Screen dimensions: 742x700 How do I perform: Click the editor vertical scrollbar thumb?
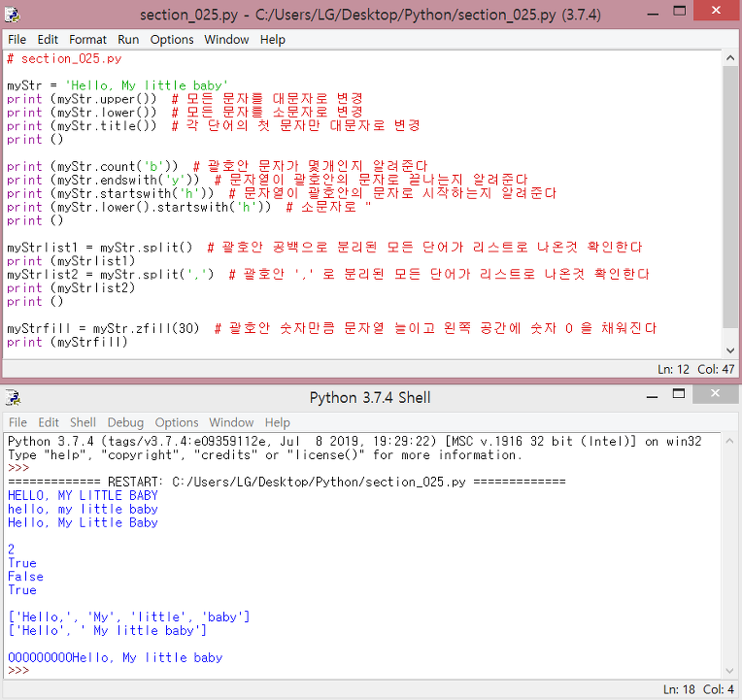click(x=730, y=196)
